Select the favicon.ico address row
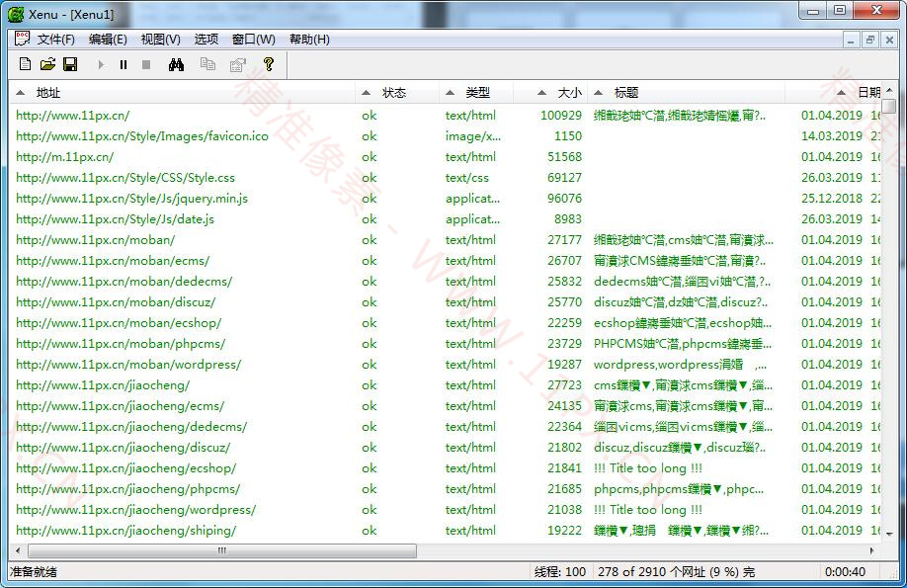 (x=142, y=136)
